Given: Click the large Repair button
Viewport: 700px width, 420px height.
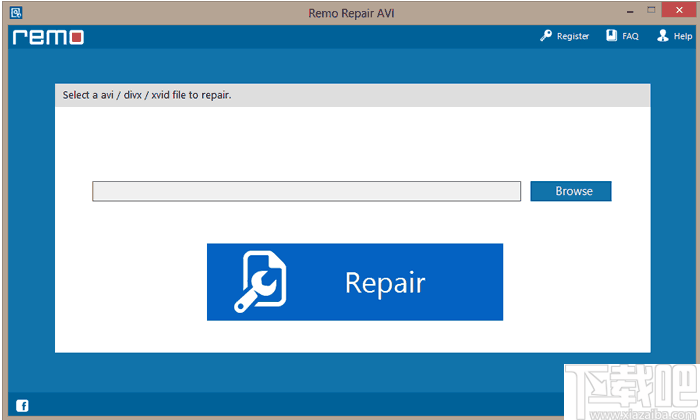Looking at the screenshot, I should pyautogui.click(x=355, y=282).
